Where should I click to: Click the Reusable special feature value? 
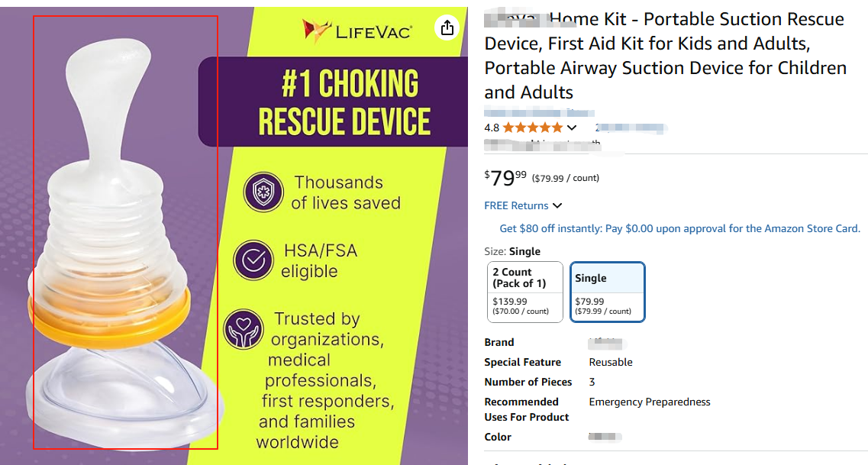coord(611,362)
